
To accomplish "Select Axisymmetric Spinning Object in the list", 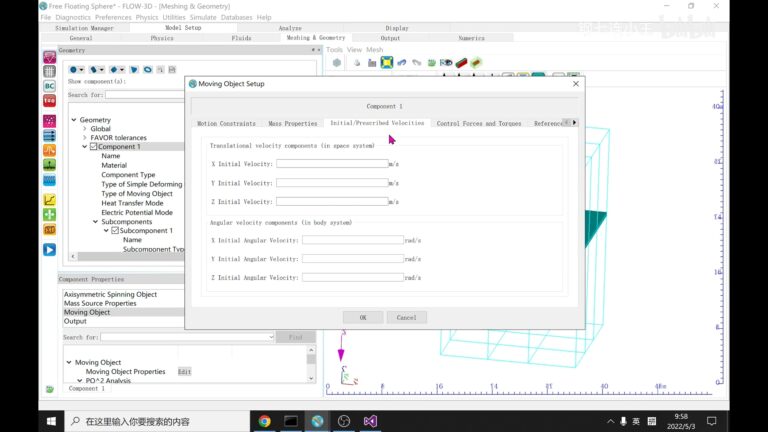I will tap(110, 294).
